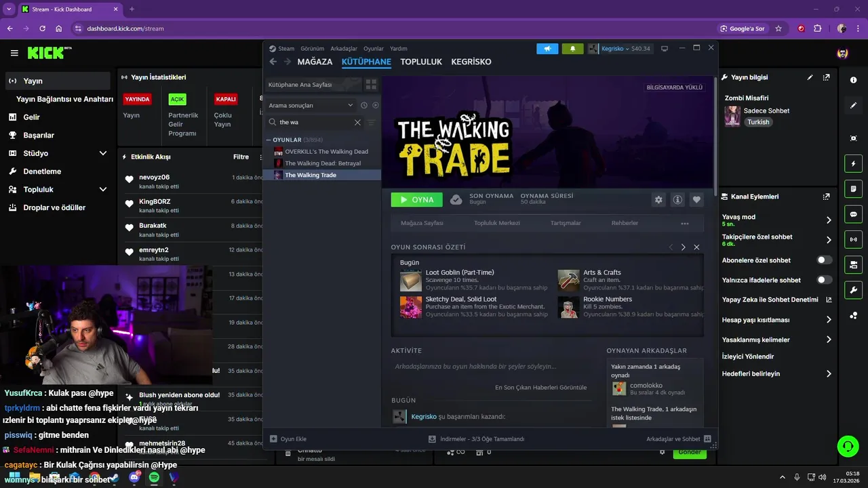
Task: Toggle chat bubble panel in Kick toolbar
Action: (x=853, y=213)
